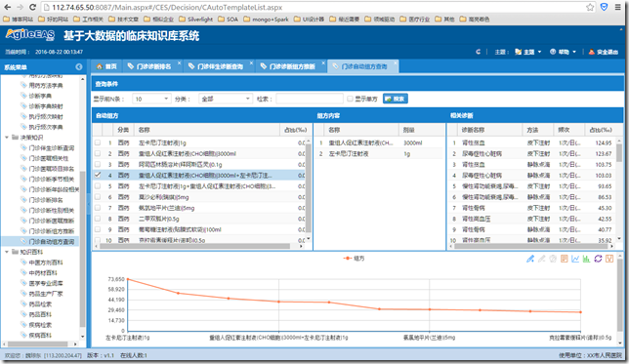Open 门诊诊断性别相关 in sidebar

(52, 210)
